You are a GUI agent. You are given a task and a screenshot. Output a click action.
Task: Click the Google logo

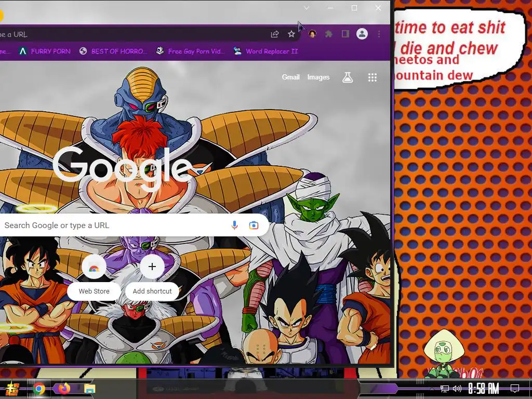(123, 169)
